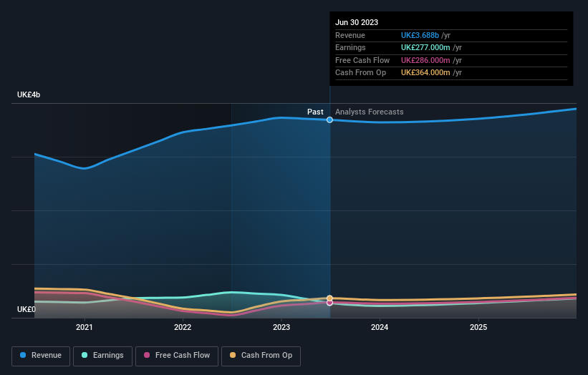Click the 'Revenue' row label in tooltip
588x375 pixels.
(350, 35)
